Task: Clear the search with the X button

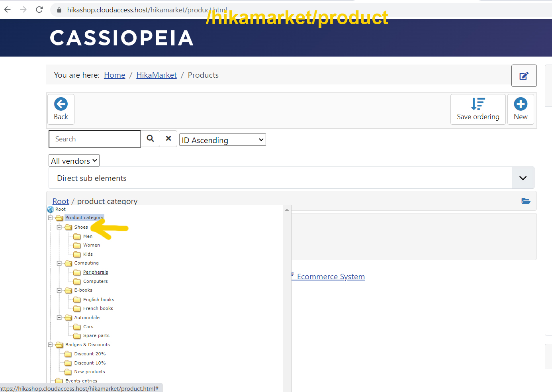Action: [x=168, y=139]
